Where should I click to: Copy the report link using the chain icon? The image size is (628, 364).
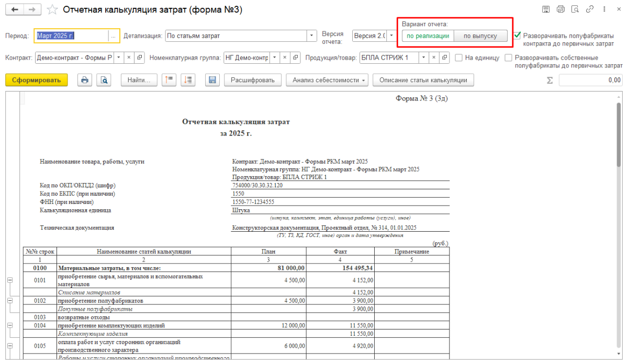tap(590, 9)
